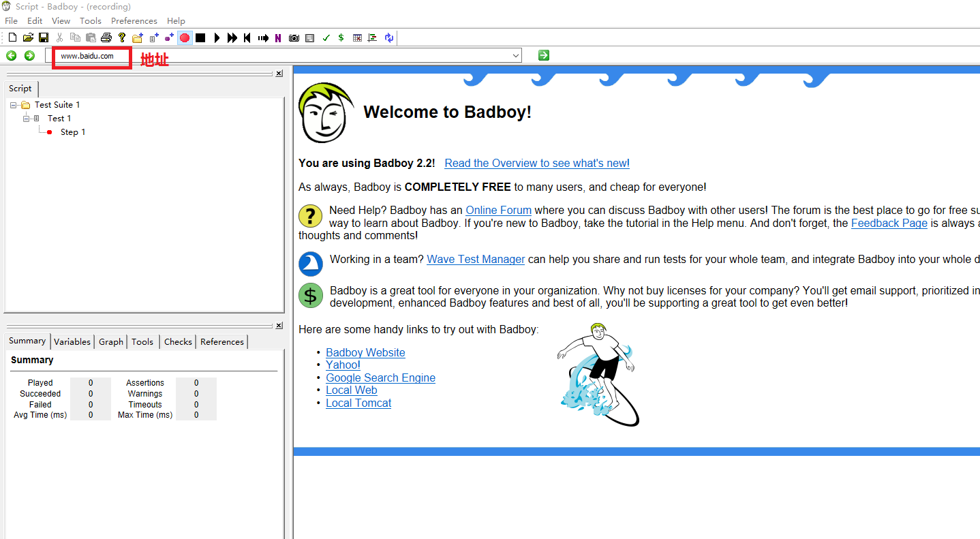
Task: Click the Copy icon in the toolbar
Action: point(75,37)
